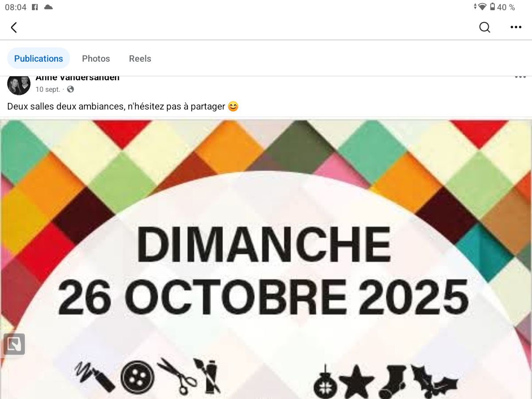Open the poster's profile picture
The height and width of the screenshot is (399, 532).
pyautogui.click(x=19, y=85)
